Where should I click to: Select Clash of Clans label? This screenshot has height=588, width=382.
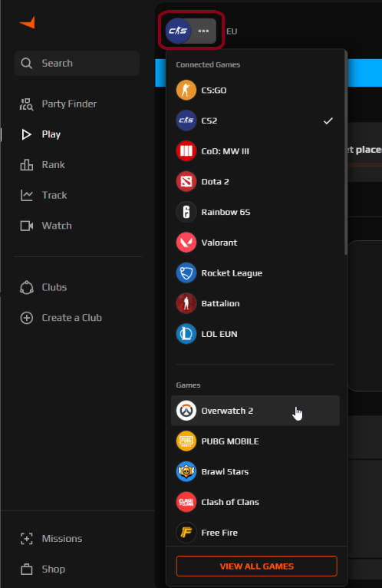pos(230,502)
